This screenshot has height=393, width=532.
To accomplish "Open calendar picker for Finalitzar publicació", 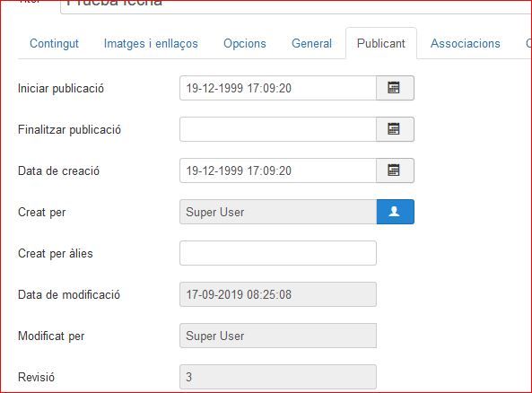I will [395, 129].
